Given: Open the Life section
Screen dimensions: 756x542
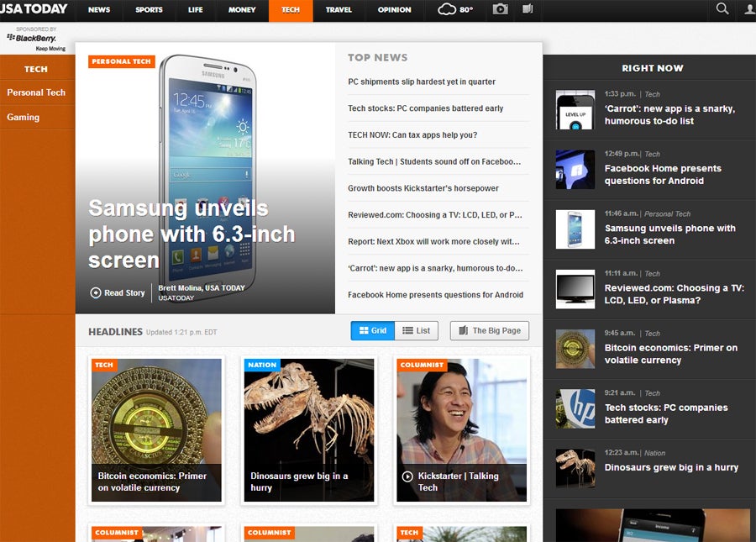Looking at the screenshot, I should 195,9.
